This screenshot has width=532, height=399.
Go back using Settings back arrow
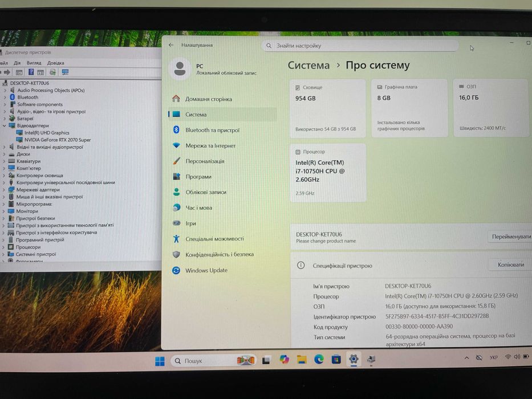pos(171,45)
